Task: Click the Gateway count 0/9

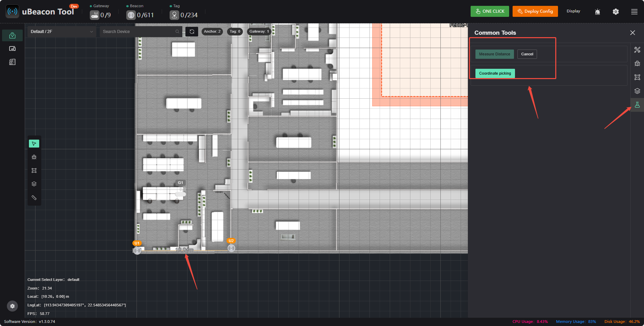Action: tap(106, 15)
